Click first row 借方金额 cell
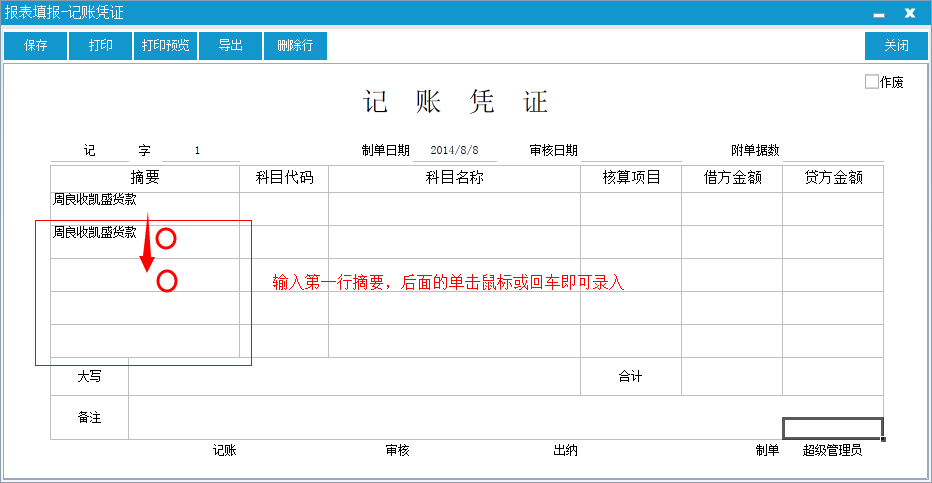This screenshot has height=483, width=932. [x=732, y=209]
